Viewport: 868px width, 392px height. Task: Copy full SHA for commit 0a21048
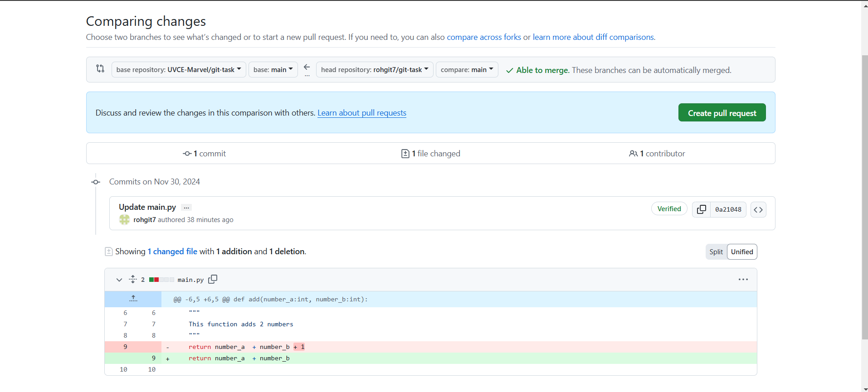pyautogui.click(x=701, y=209)
